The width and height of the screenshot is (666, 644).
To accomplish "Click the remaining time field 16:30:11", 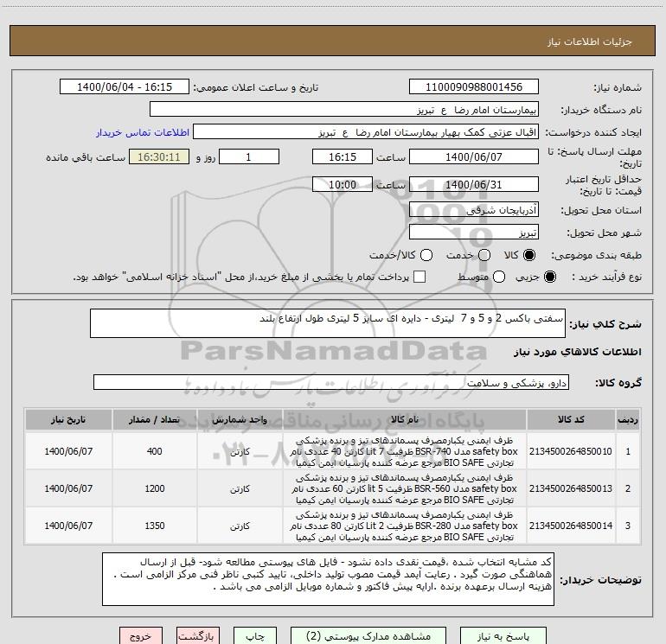I will (x=159, y=156).
